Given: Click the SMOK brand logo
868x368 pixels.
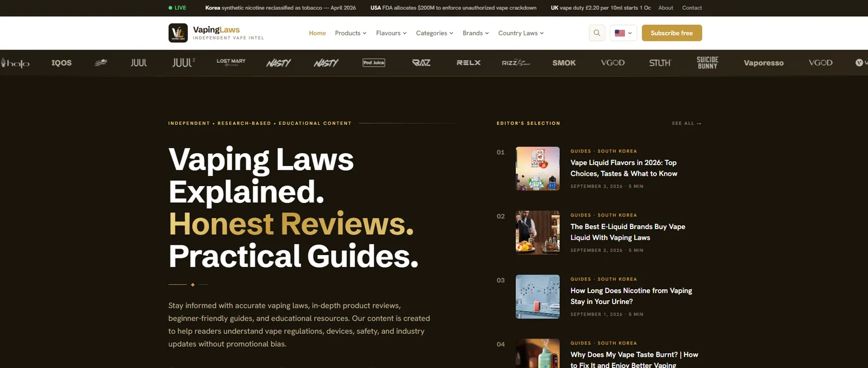Looking at the screenshot, I should [x=564, y=63].
